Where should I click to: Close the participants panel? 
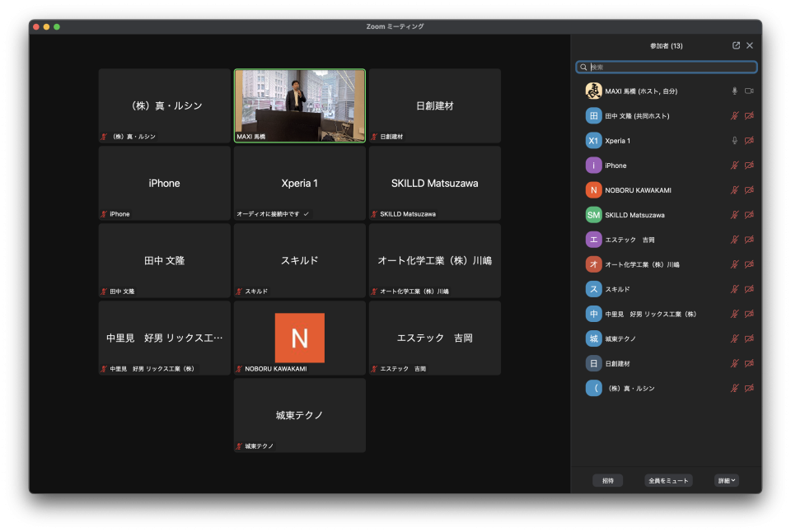coord(750,46)
